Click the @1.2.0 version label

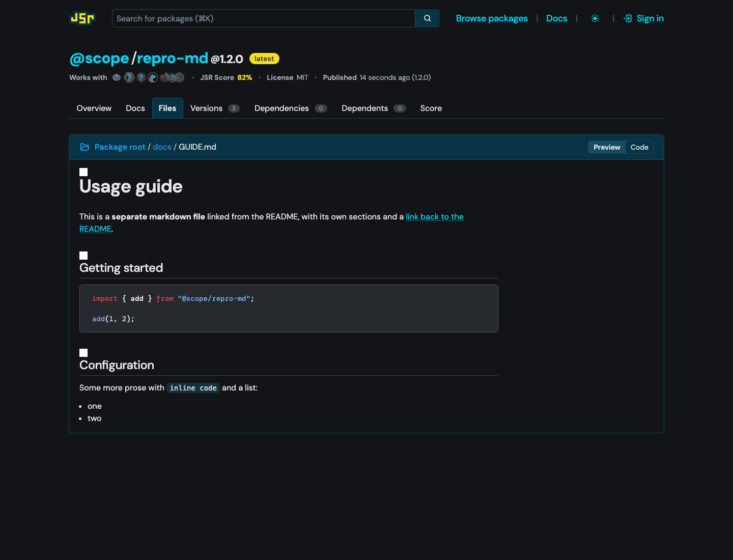point(227,59)
